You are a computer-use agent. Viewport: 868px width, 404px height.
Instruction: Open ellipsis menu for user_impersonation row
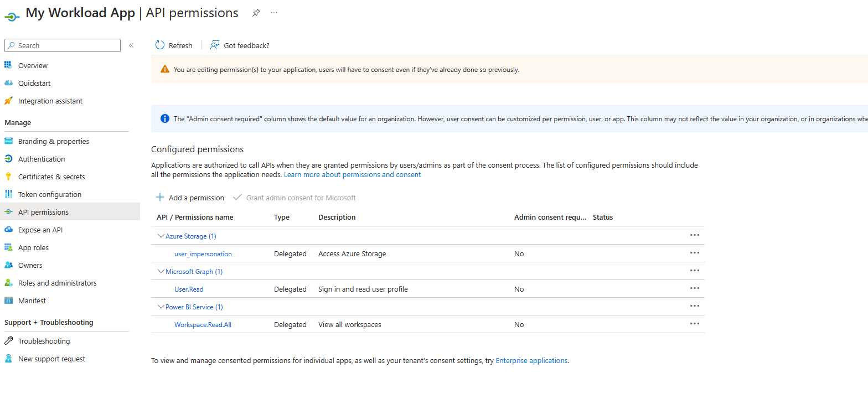coord(695,253)
